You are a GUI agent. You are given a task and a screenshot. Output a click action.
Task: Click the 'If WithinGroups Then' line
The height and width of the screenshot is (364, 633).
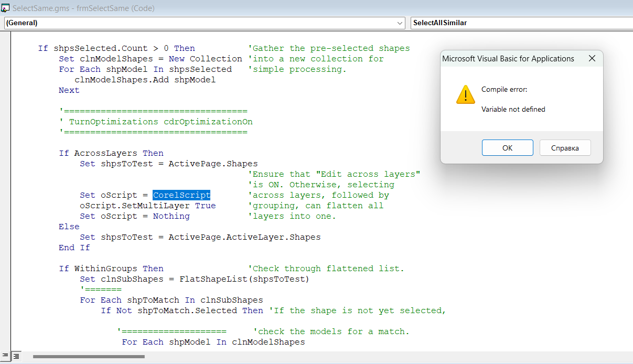click(x=111, y=269)
